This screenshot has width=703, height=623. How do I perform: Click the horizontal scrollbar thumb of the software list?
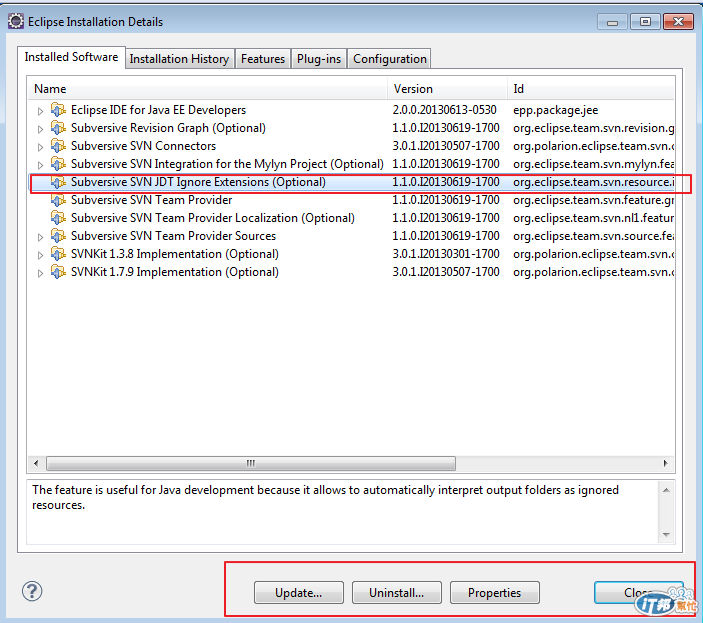[251, 463]
